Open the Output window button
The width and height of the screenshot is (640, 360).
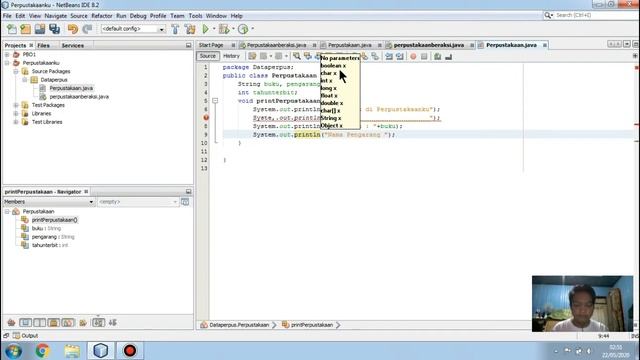point(26,336)
